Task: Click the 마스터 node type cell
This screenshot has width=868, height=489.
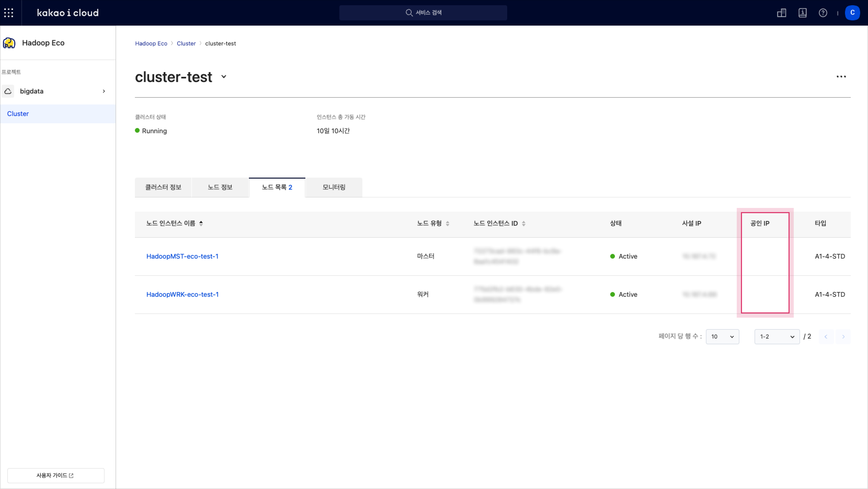Action: click(x=426, y=256)
